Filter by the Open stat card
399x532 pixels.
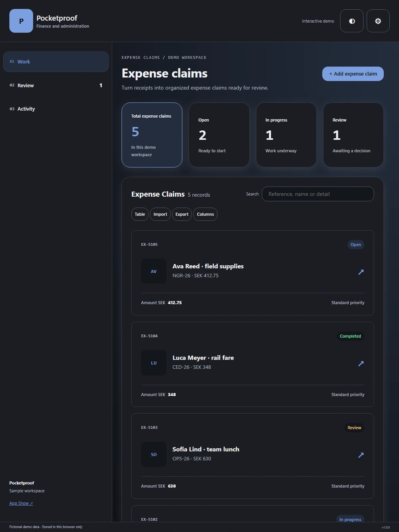pyautogui.click(x=219, y=135)
